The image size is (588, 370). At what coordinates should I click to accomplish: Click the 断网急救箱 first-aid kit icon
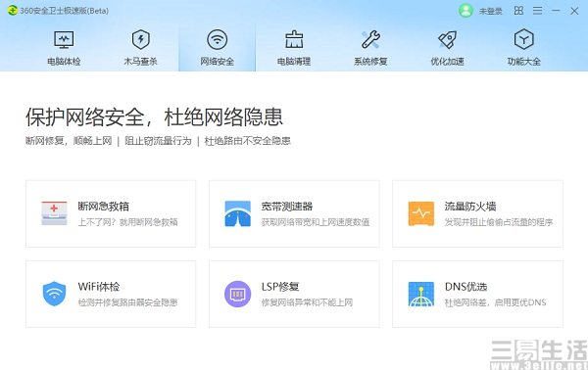[54, 213]
